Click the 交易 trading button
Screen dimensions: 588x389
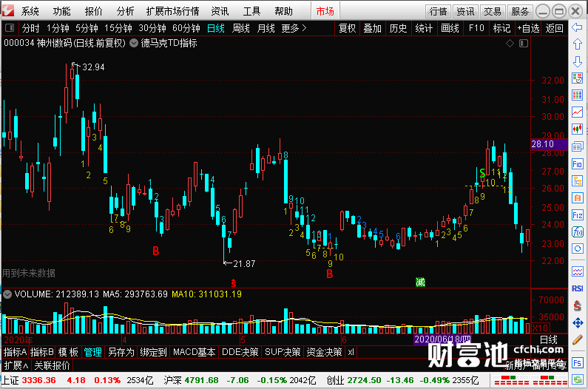(493, 12)
